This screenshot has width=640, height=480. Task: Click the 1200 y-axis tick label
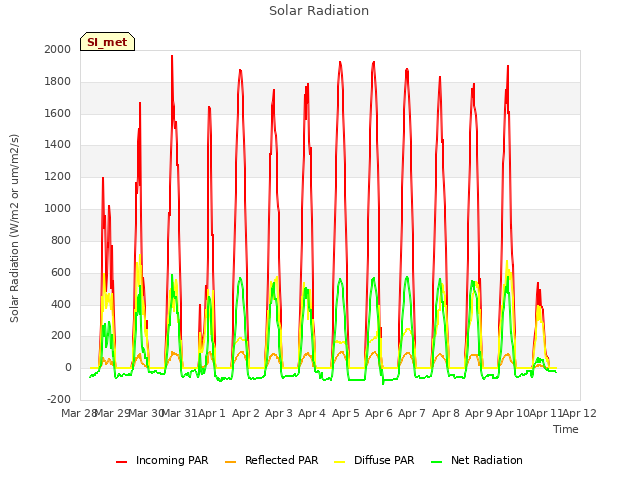pyautogui.click(x=58, y=177)
